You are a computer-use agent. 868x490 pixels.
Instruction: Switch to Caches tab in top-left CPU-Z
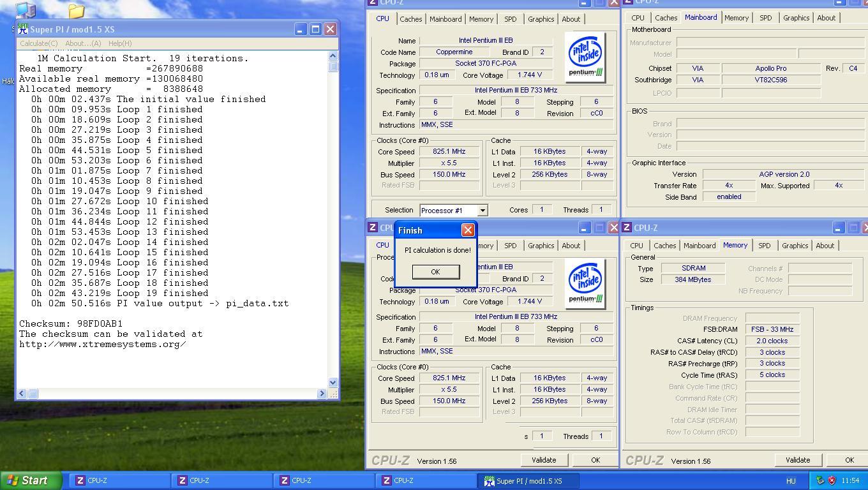[410, 19]
